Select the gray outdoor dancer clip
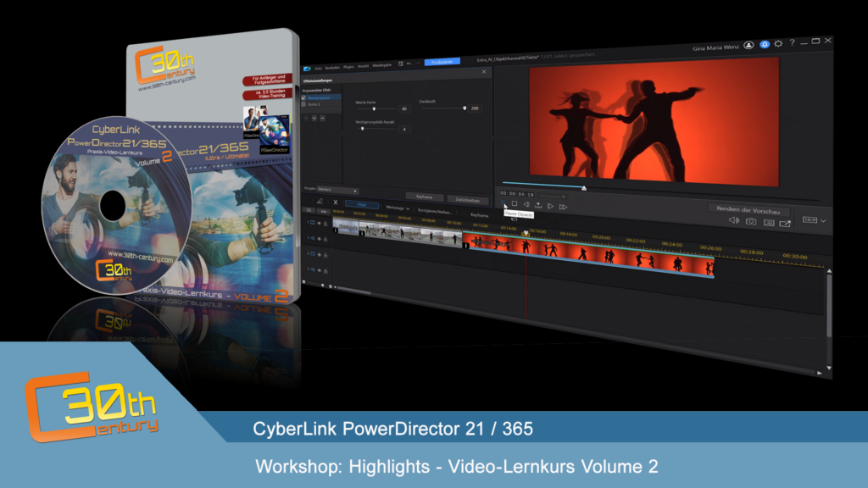Image resolution: width=868 pixels, height=488 pixels. [x=411, y=234]
